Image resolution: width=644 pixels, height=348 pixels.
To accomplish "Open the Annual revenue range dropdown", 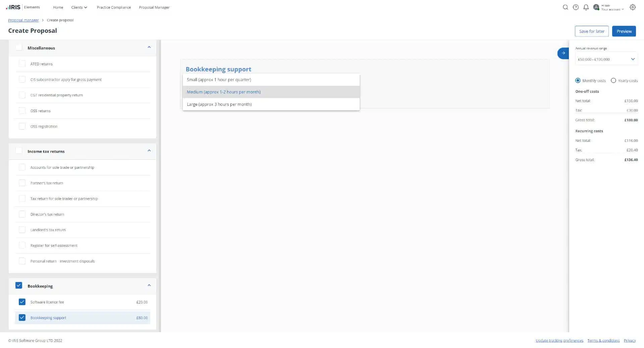I will pos(606,59).
